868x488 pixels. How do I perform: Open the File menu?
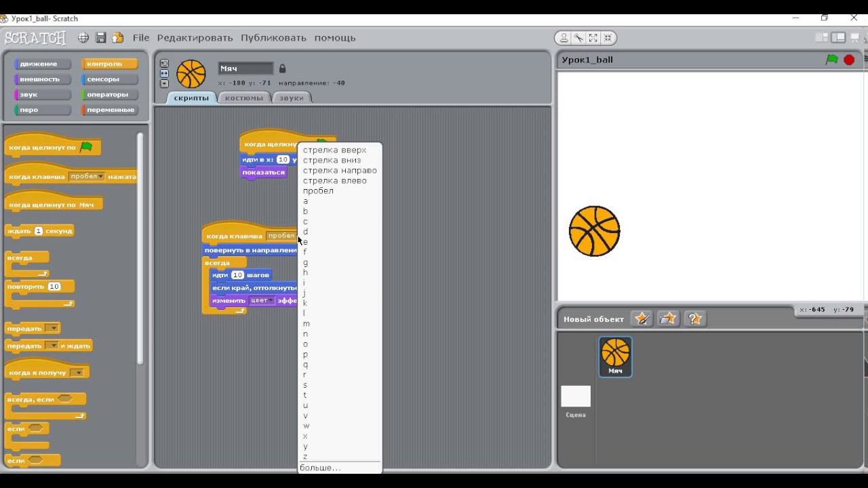tap(141, 38)
